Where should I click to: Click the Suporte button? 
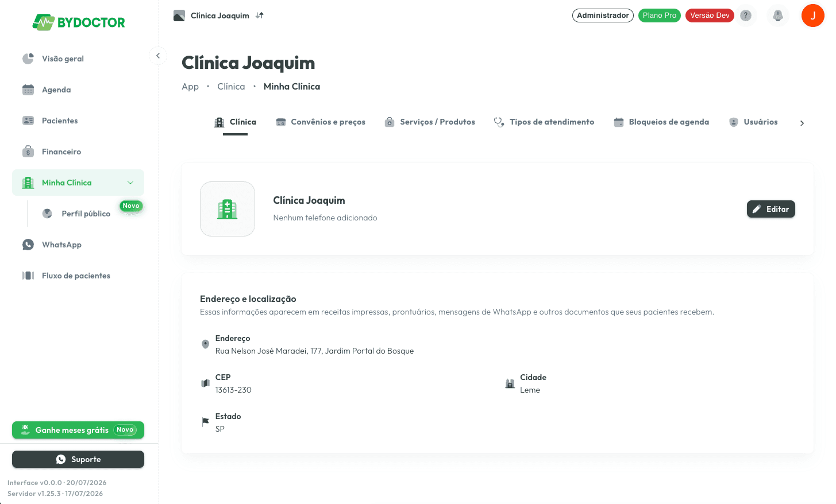click(78, 459)
